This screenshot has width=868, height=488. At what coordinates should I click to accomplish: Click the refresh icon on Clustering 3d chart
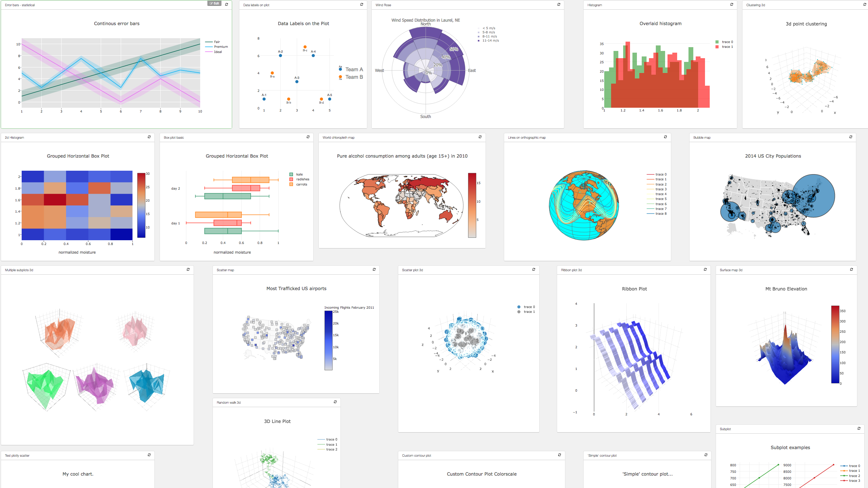865,5
